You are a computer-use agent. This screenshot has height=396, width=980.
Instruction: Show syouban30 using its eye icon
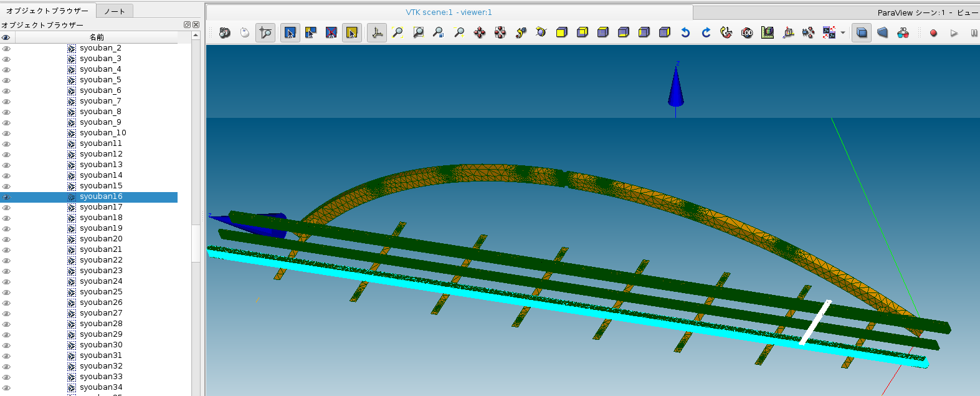[x=6, y=345]
